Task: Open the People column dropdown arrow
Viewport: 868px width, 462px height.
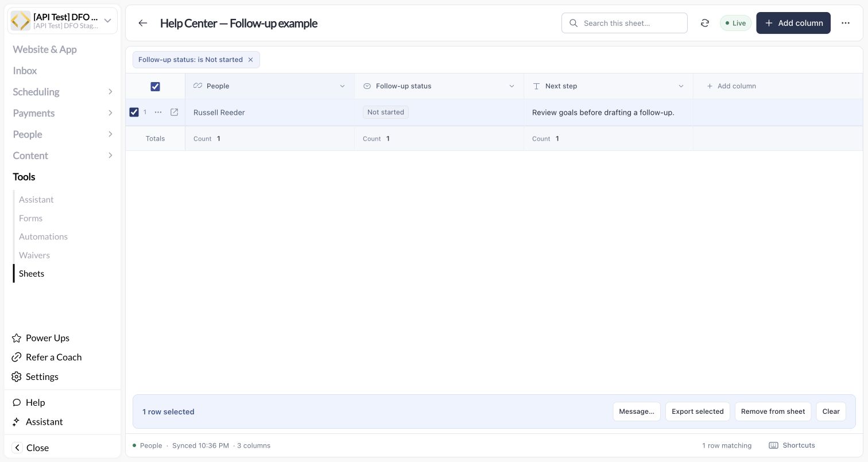Action: click(x=342, y=86)
